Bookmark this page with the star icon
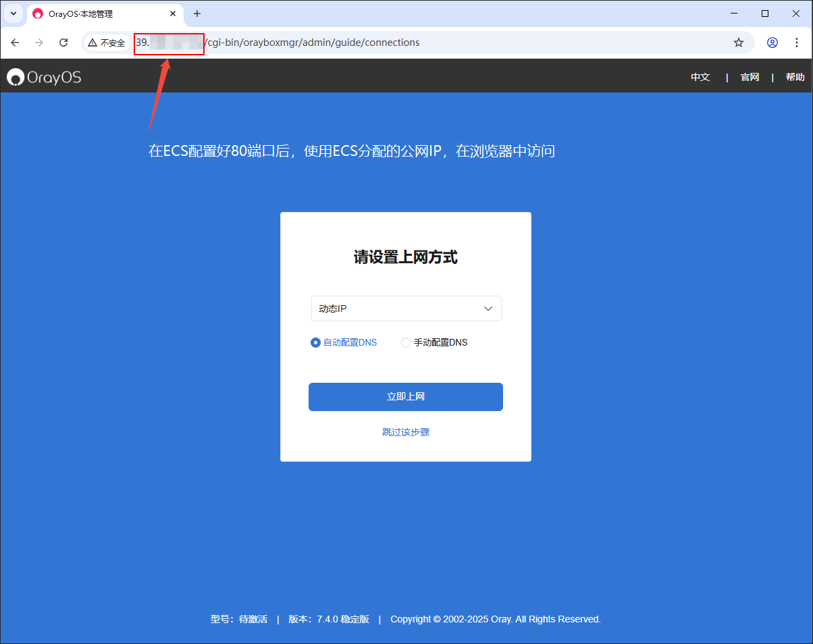Screen dimensions: 813x644 pos(739,43)
